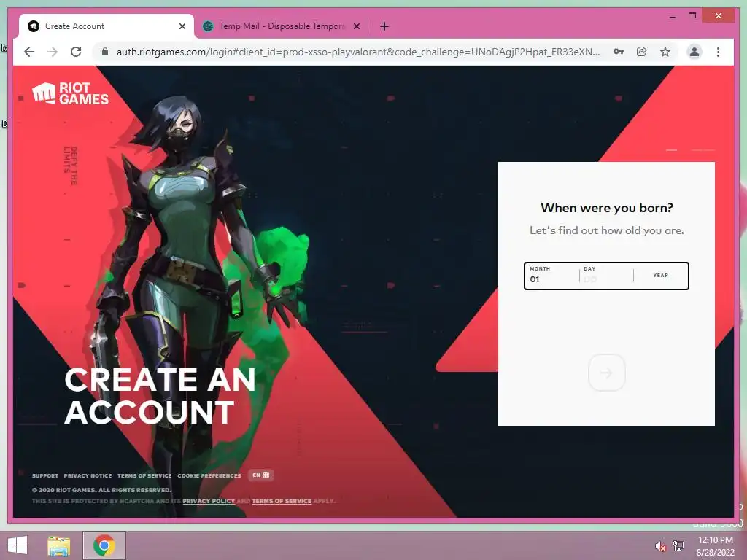
Task: Click the Month field
Action: [x=551, y=275]
